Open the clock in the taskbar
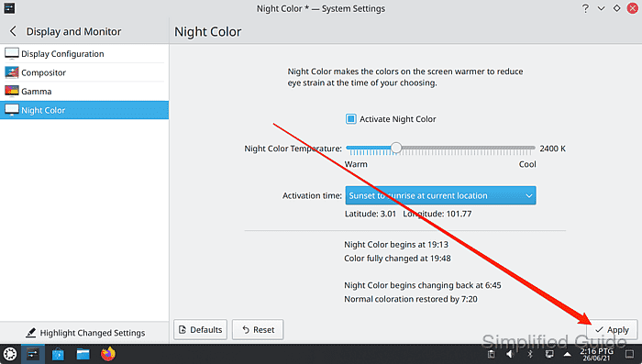The image size is (642, 364). pos(596,354)
